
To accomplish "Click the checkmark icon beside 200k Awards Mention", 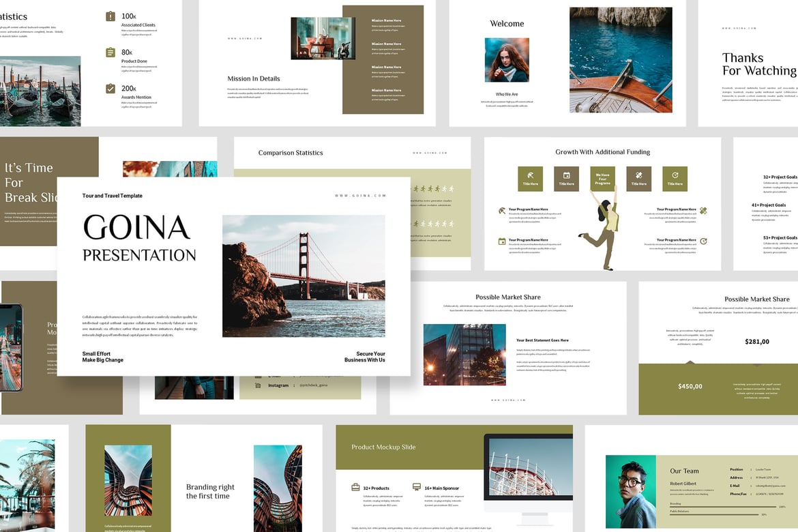I will pyautogui.click(x=110, y=89).
